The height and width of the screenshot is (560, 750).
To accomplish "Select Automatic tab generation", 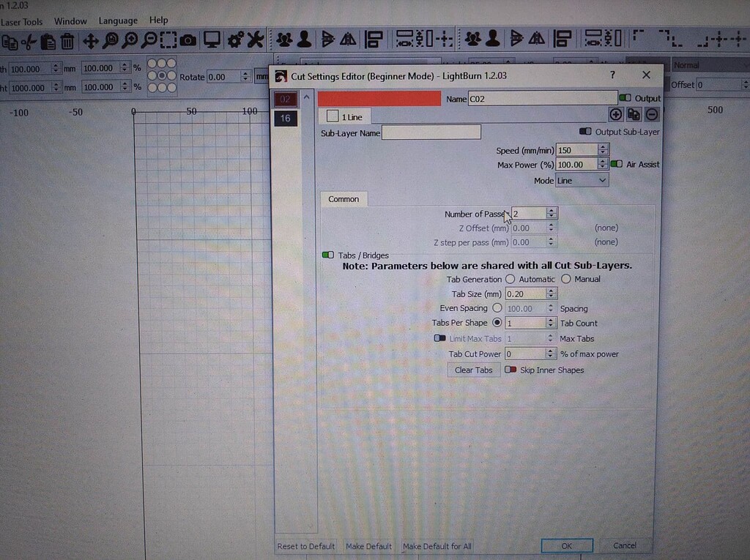I will 510,279.
